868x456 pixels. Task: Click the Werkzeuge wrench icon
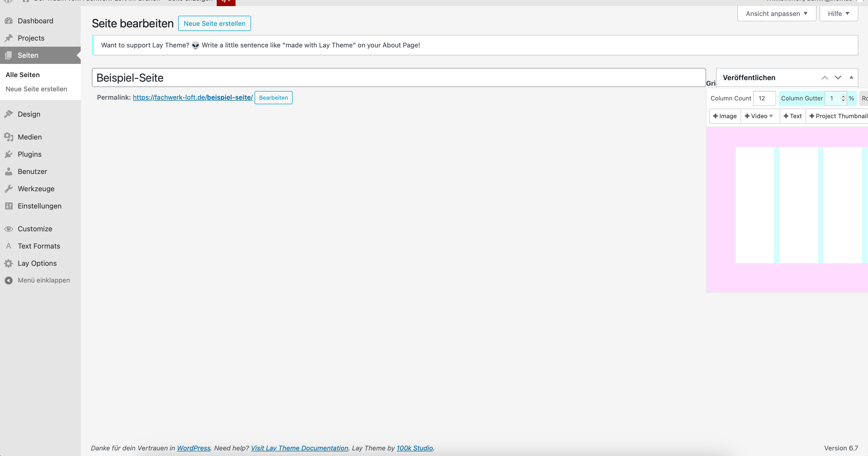click(x=9, y=189)
